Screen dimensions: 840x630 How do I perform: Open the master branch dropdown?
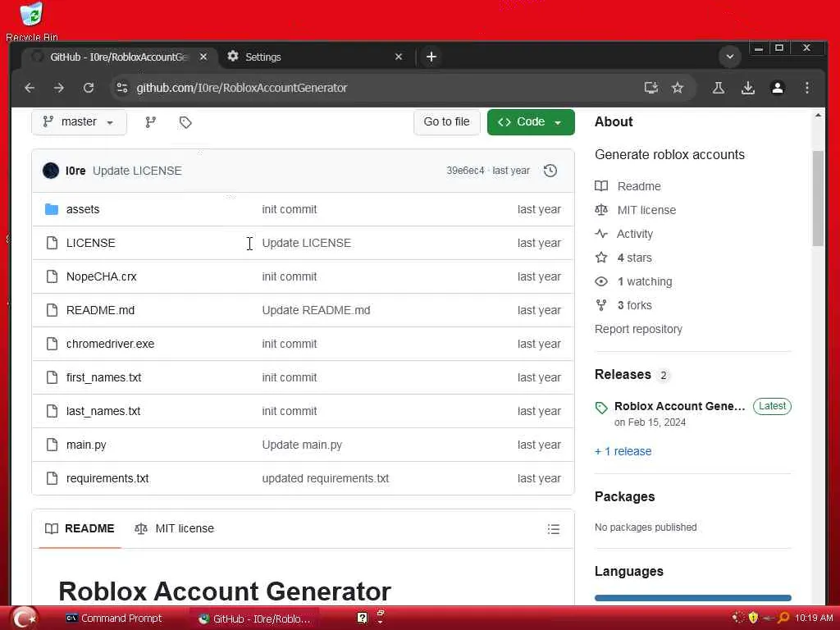pos(80,122)
